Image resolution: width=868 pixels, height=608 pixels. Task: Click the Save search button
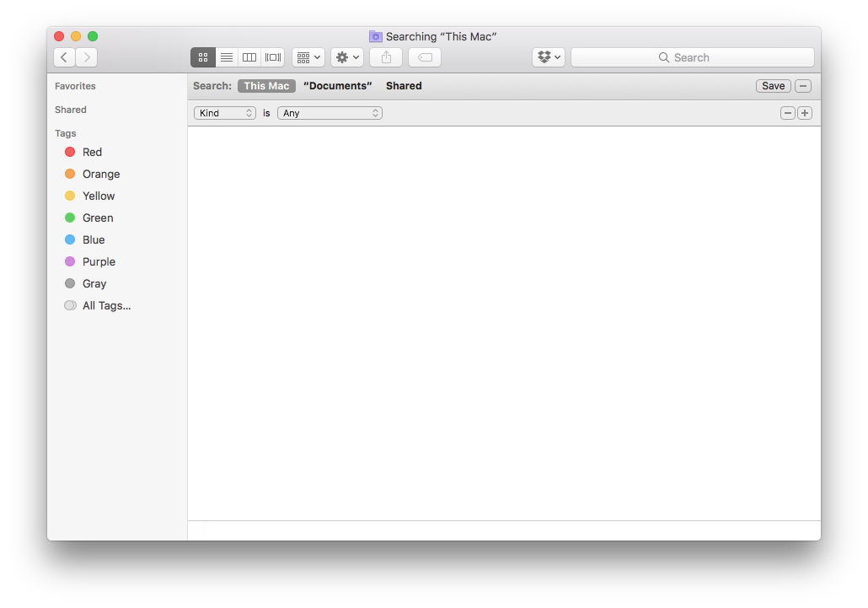point(773,86)
